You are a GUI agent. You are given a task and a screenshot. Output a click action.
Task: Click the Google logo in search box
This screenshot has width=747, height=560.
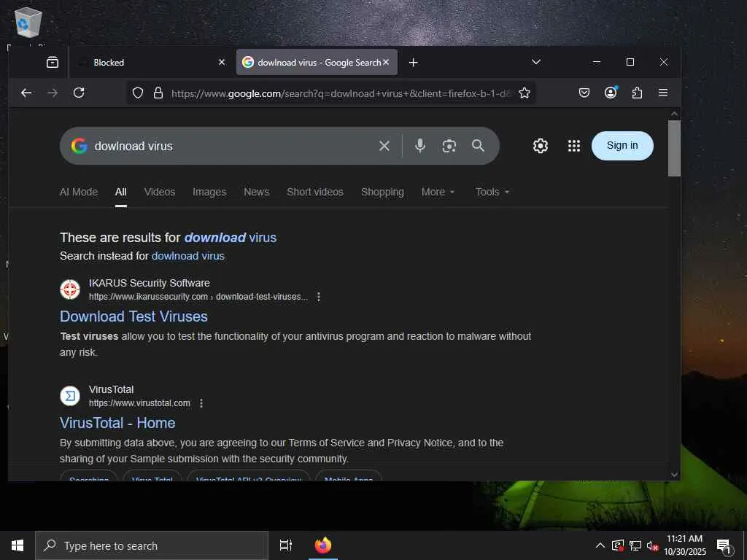coord(79,146)
